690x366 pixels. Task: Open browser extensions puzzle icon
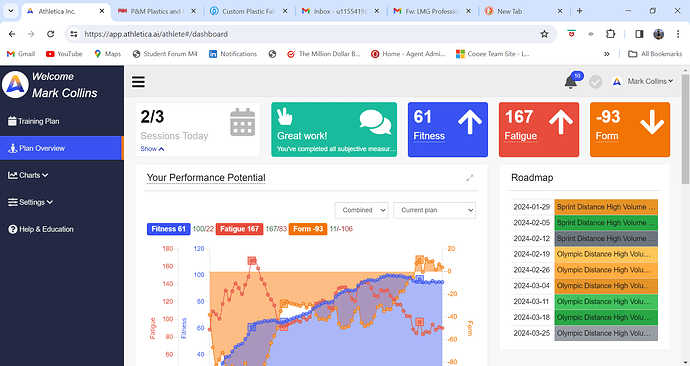pos(610,34)
